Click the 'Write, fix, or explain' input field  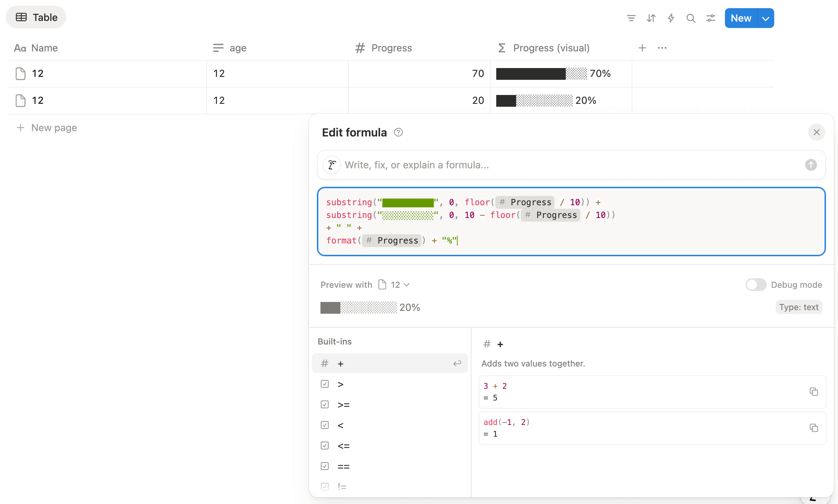[496, 164]
